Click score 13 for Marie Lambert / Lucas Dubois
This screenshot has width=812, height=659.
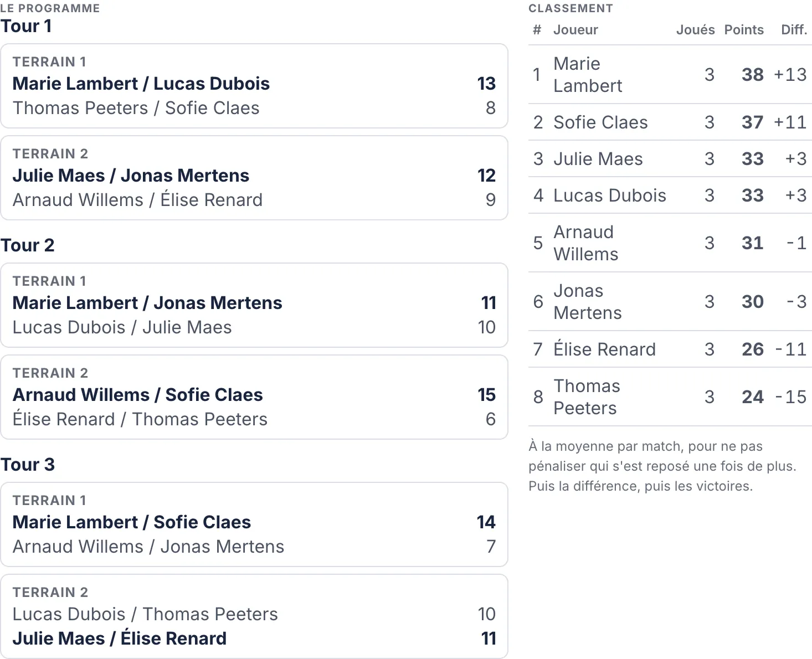486,84
